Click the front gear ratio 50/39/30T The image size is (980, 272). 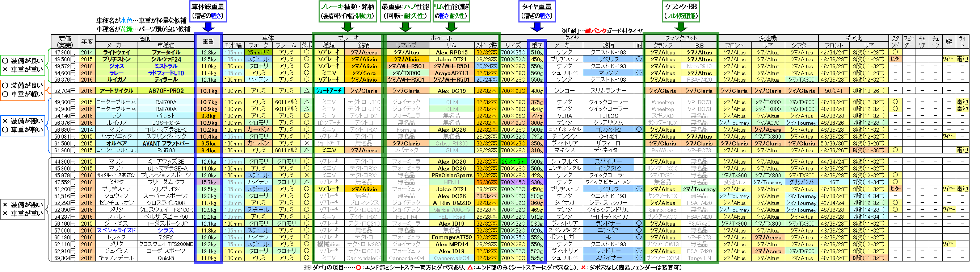(834, 143)
